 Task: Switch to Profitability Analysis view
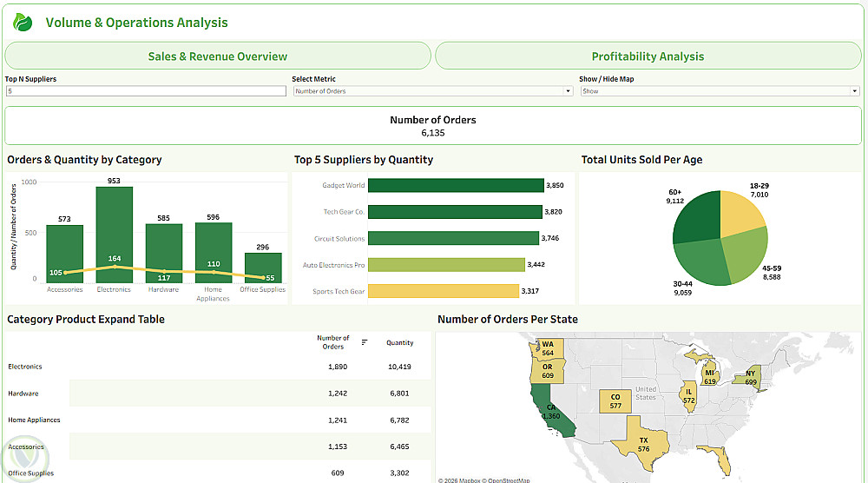tap(648, 56)
